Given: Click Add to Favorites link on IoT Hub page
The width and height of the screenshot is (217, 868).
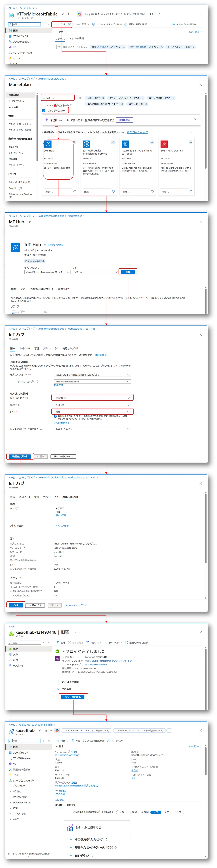Looking at the screenshot, I should tap(54, 245).
